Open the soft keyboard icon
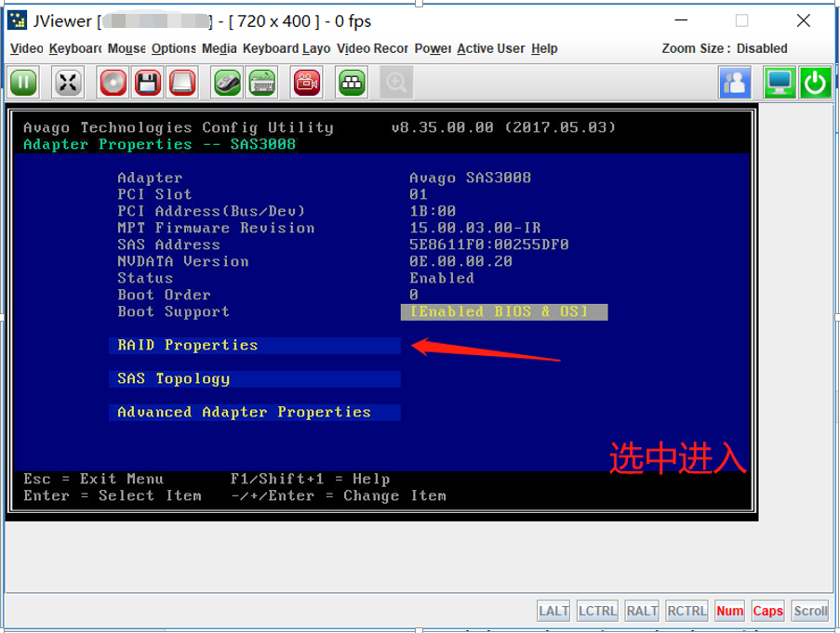Viewport: 840px width, 633px height. point(262,82)
